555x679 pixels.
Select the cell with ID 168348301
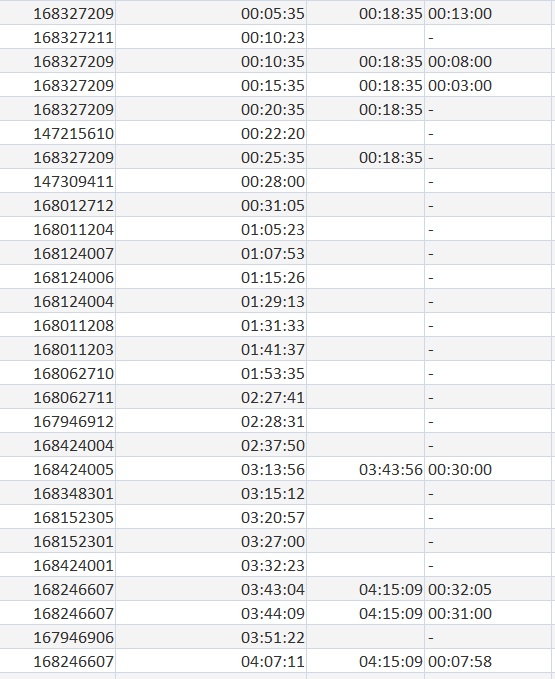coord(57,493)
